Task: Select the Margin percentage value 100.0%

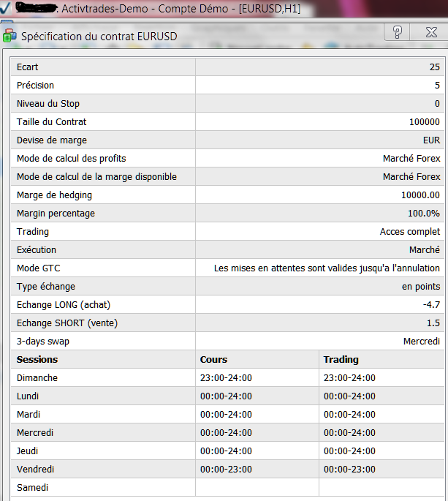Action: (424, 214)
